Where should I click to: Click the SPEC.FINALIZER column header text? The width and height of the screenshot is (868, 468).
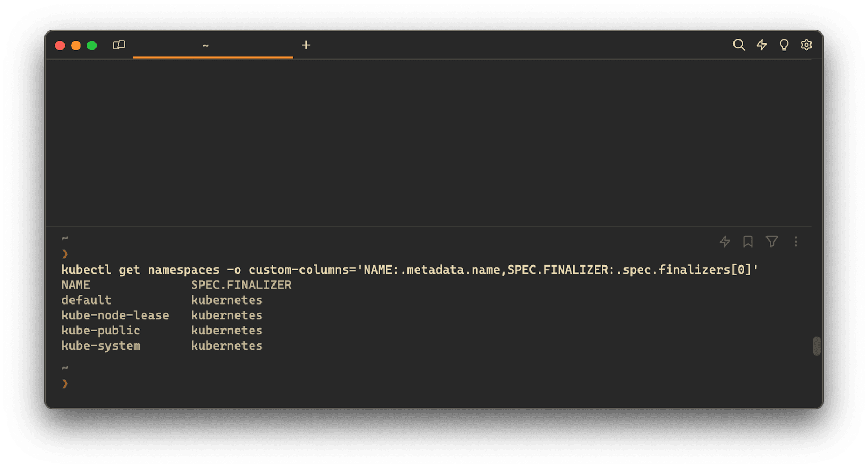241,285
